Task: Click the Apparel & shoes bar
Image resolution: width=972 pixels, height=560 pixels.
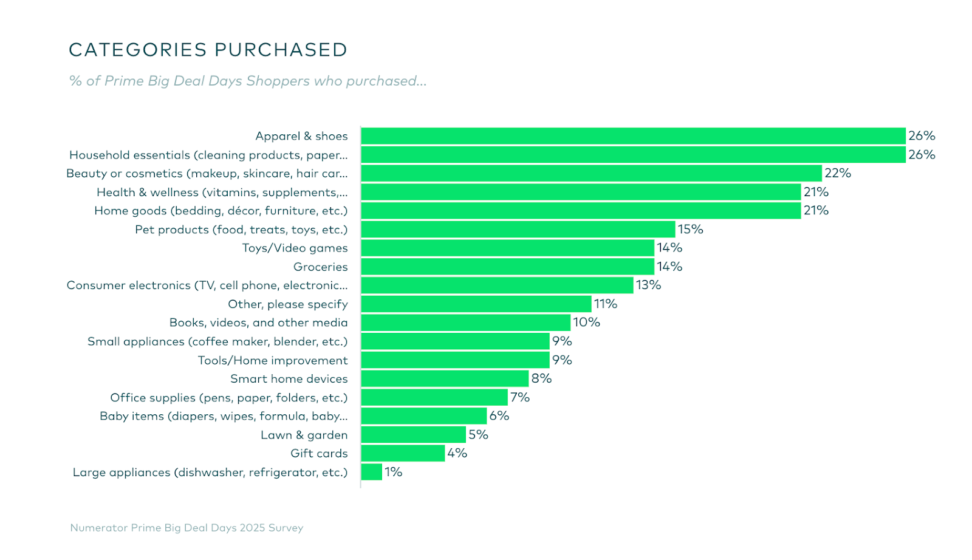Action: point(633,136)
